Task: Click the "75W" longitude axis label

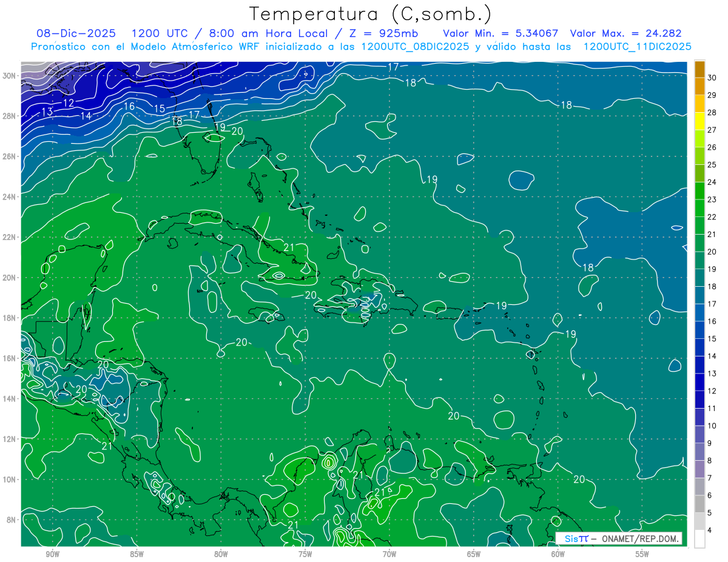Action: point(305,554)
